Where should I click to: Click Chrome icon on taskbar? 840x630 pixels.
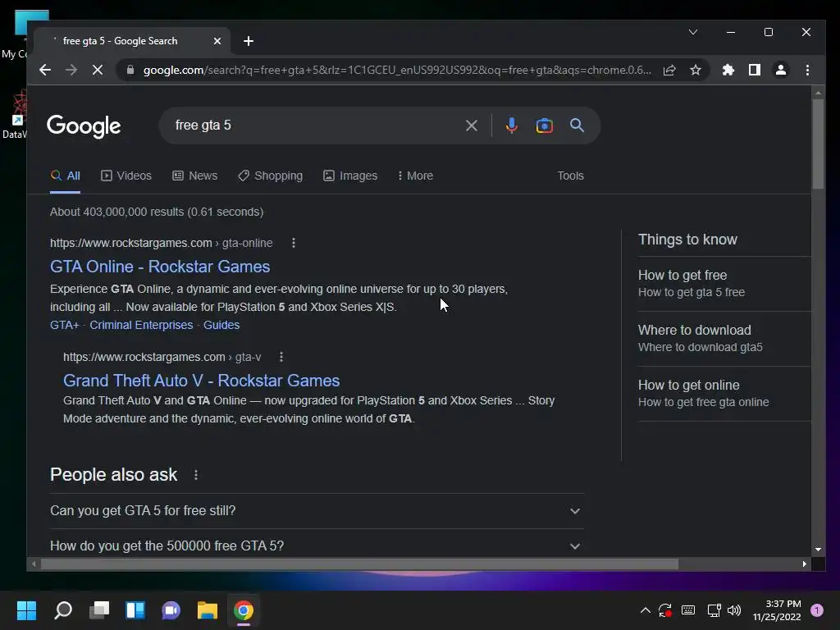tap(243, 610)
